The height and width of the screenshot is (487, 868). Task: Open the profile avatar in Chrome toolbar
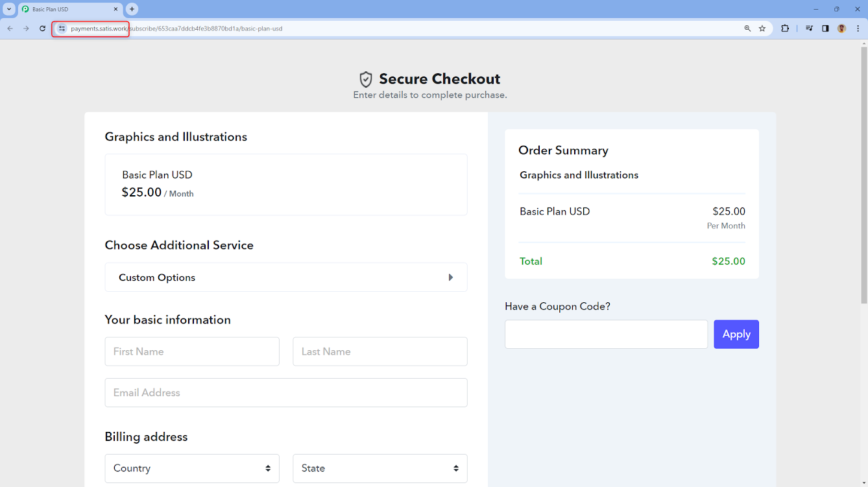(x=841, y=29)
